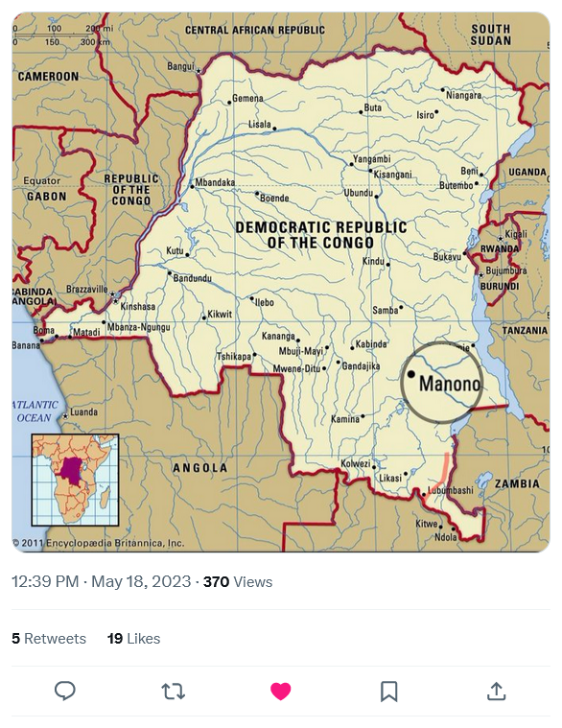This screenshot has height=728, width=562.
Task: Click the 12:39 PM May 18, 2023 timestamp
Action: click(x=101, y=581)
